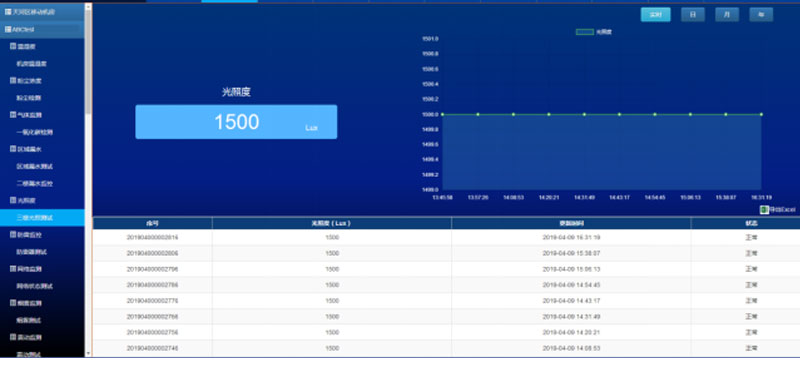Click the Excel export icon
Image resolution: width=800 pixels, height=376 pixels.
(764, 210)
